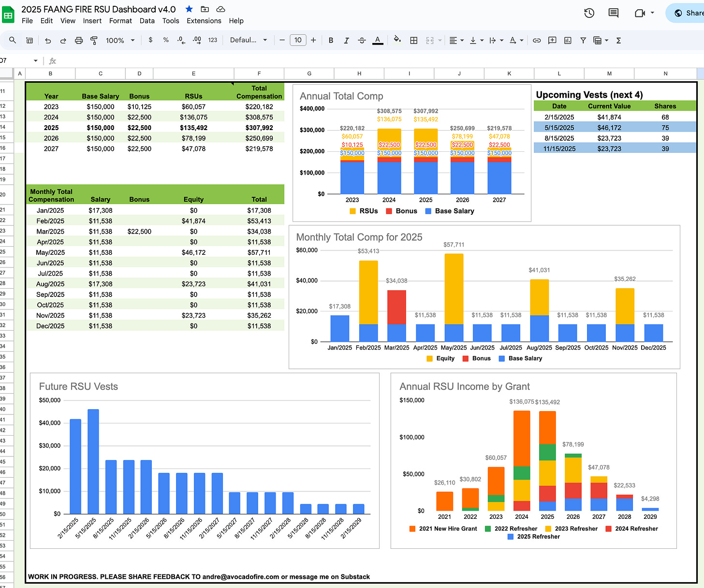Open the comments panel icon

pyautogui.click(x=613, y=13)
